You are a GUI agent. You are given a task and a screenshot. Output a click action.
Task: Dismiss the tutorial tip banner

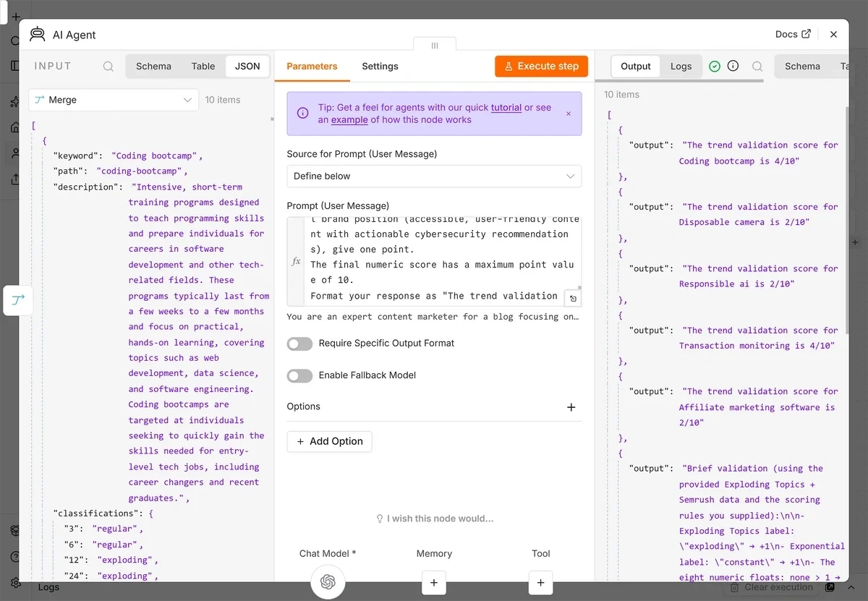pos(569,114)
